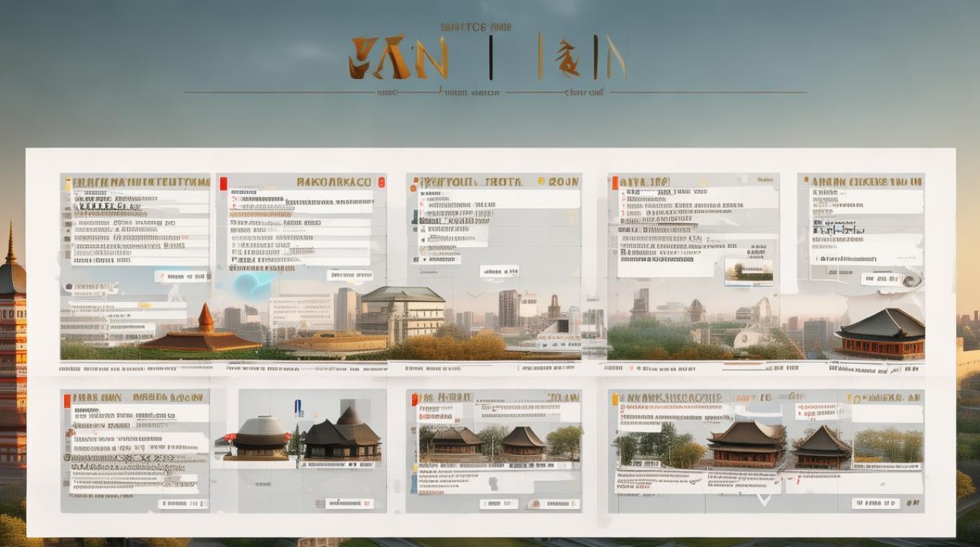Click the red square marker on the second top card
The width and height of the screenshot is (980, 547).
click(x=223, y=182)
